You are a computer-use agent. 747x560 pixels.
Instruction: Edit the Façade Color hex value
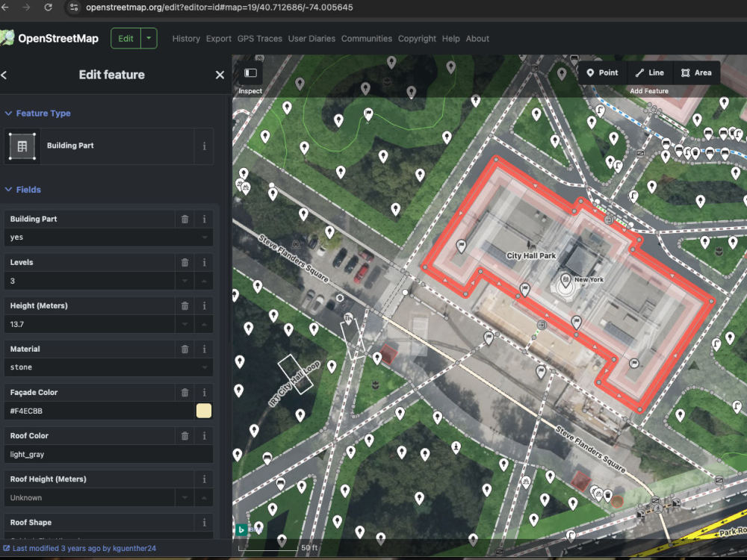pos(99,411)
